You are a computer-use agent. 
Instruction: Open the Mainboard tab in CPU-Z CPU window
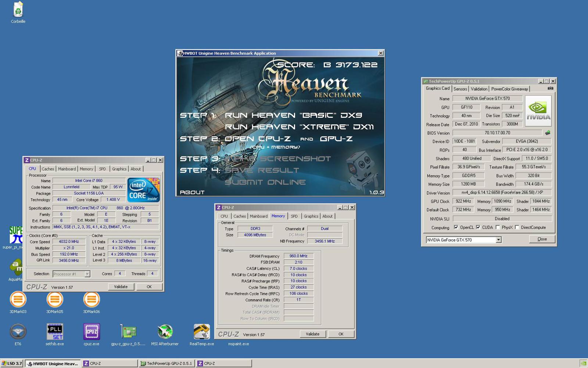tap(67, 169)
